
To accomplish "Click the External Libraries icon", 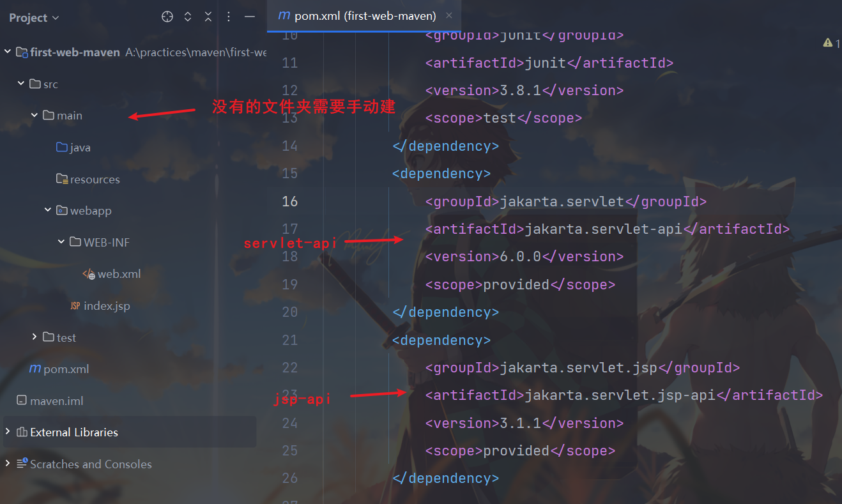I will click(x=22, y=432).
